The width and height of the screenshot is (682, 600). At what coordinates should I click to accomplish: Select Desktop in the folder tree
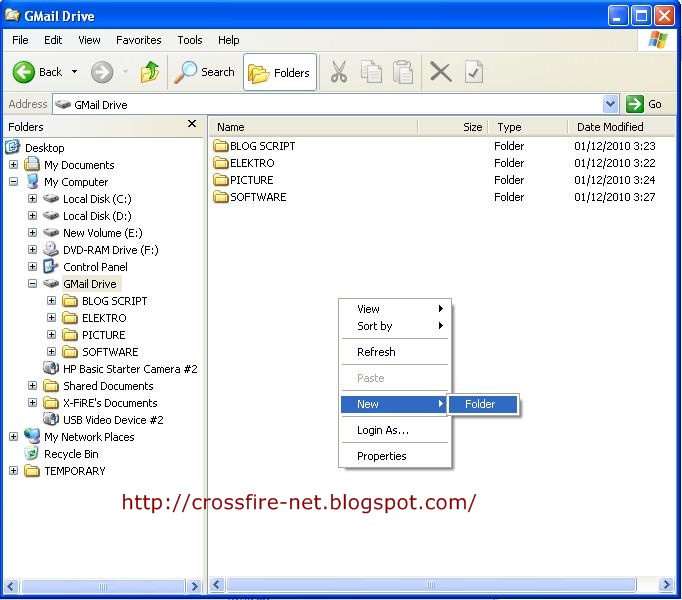44,148
